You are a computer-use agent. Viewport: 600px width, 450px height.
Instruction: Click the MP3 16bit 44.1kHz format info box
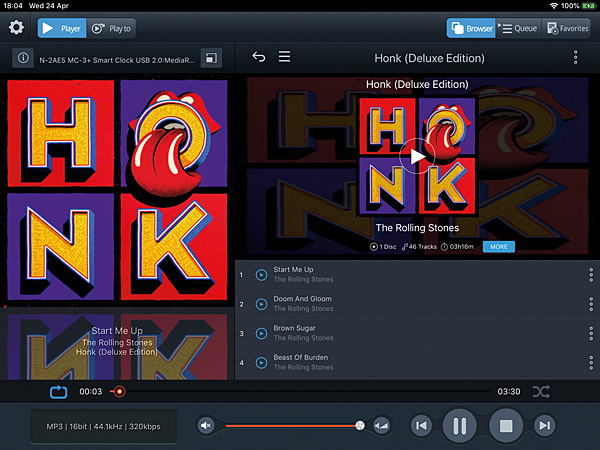(x=104, y=426)
